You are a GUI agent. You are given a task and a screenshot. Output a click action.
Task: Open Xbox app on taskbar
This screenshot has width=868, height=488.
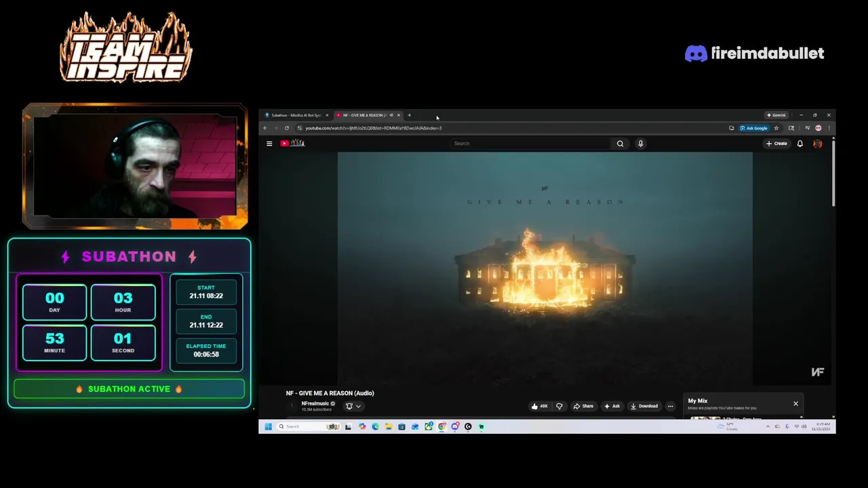(428, 426)
